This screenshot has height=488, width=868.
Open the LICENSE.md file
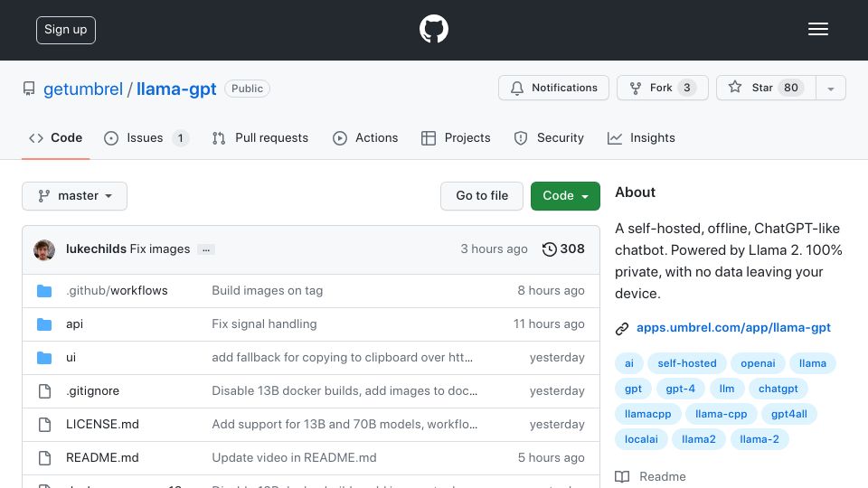coord(102,425)
